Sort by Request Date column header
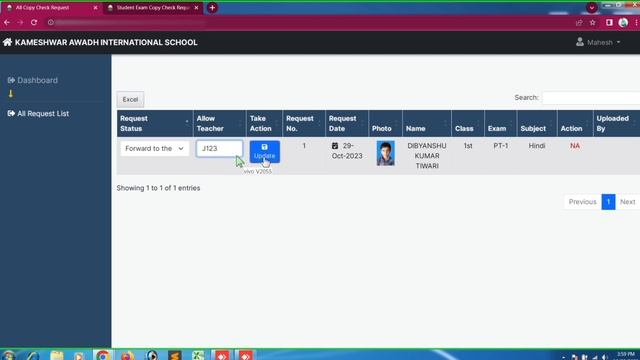 (347, 123)
